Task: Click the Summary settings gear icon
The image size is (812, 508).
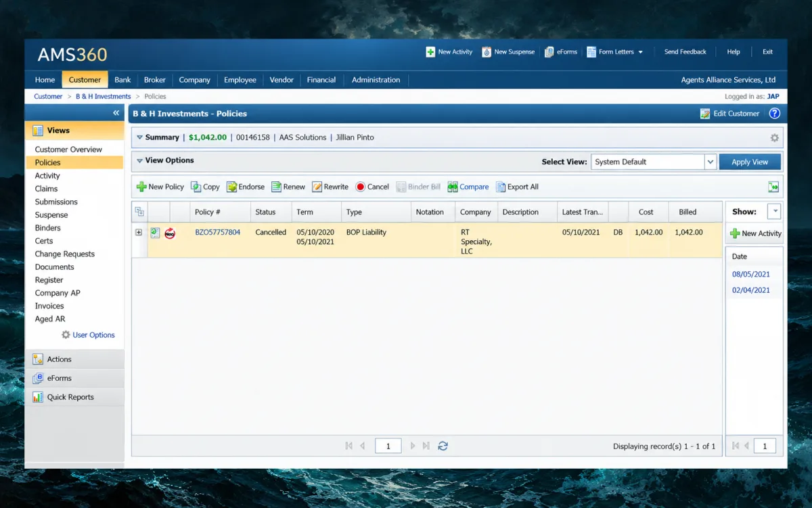Action: pyautogui.click(x=775, y=138)
